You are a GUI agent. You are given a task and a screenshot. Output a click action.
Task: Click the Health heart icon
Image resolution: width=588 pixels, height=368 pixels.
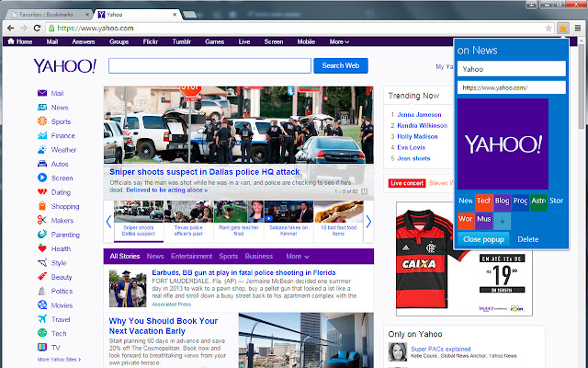tap(42, 248)
